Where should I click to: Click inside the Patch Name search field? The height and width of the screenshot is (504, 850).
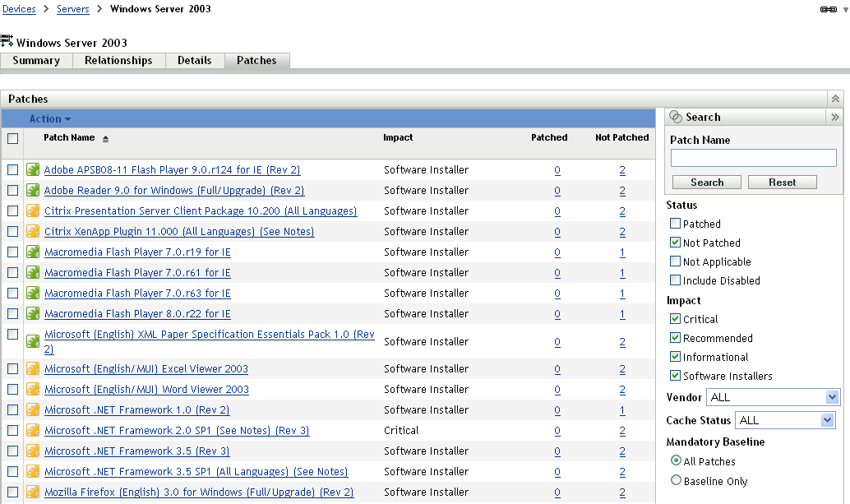(753, 158)
